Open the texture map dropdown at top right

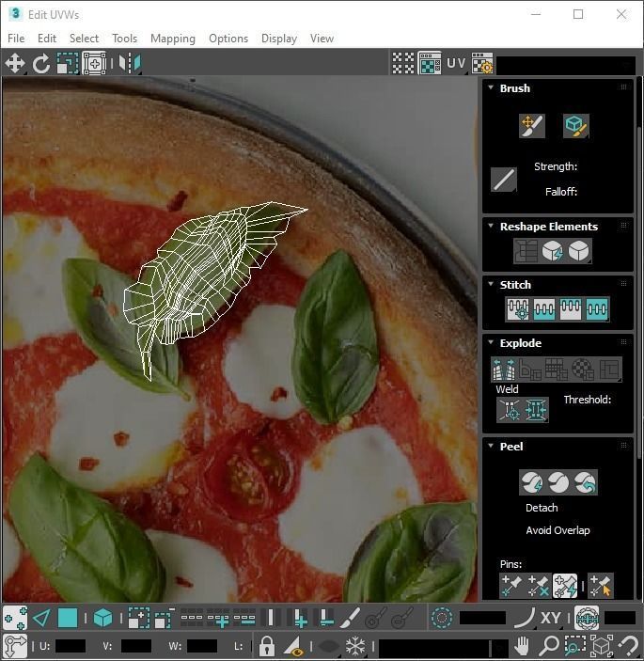(566, 65)
